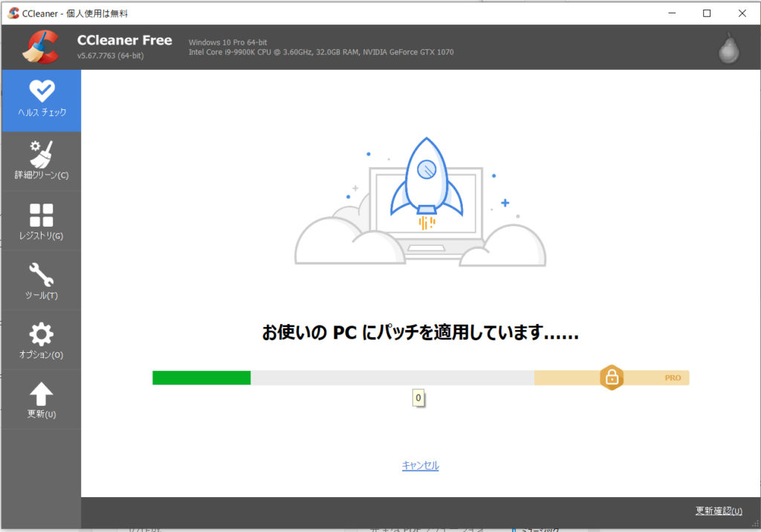The height and width of the screenshot is (532, 761).
Task: Select the ツール wrench icon
Action: pyautogui.click(x=42, y=275)
